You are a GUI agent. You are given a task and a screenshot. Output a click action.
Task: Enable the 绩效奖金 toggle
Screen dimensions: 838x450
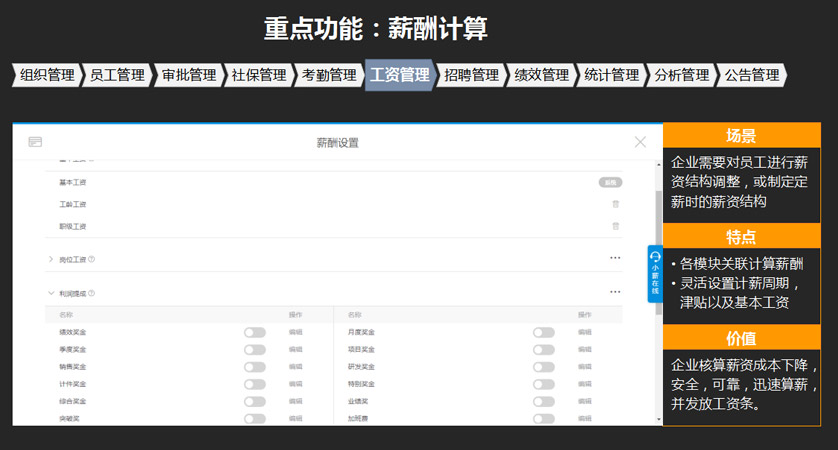(255, 332)
